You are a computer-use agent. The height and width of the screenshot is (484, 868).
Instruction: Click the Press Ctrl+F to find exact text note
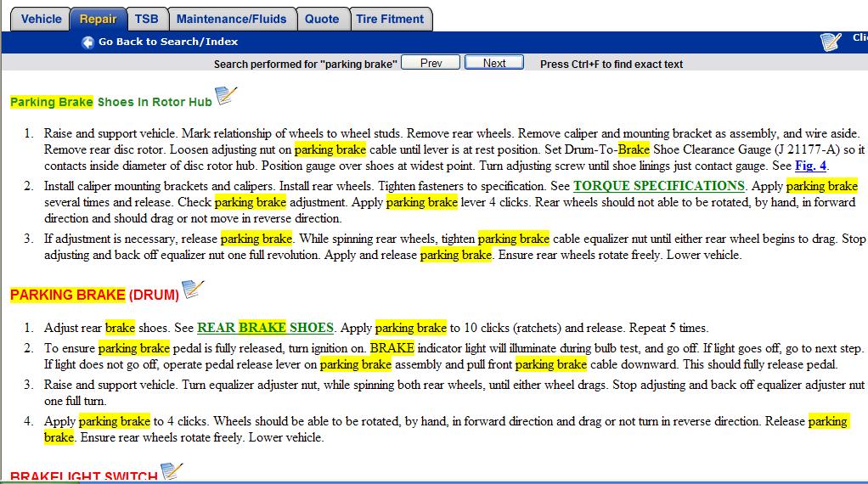tap(612, 65)
